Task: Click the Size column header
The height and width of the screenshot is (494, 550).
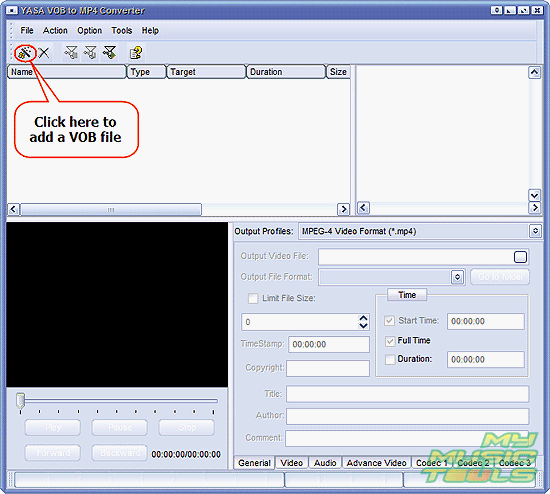Action: [338, 72]
